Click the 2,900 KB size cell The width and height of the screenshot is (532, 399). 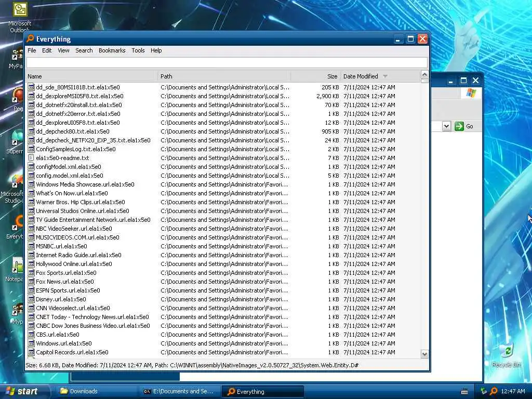point(327,96)
